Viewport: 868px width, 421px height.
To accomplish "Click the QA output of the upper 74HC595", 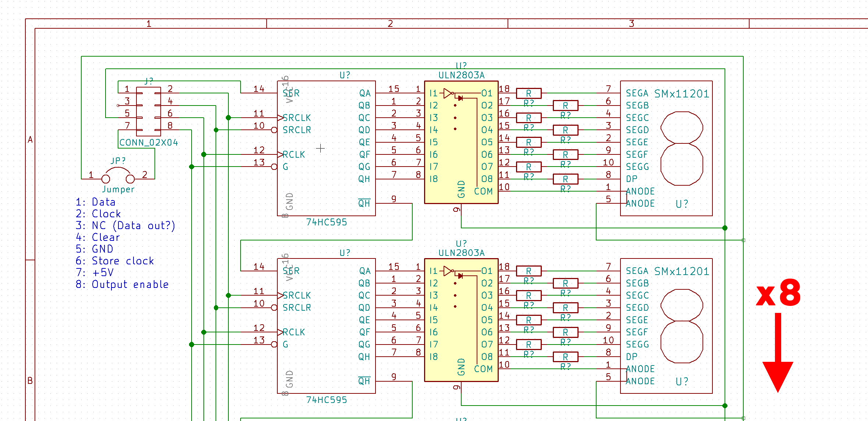I will [x=365, y=93].
